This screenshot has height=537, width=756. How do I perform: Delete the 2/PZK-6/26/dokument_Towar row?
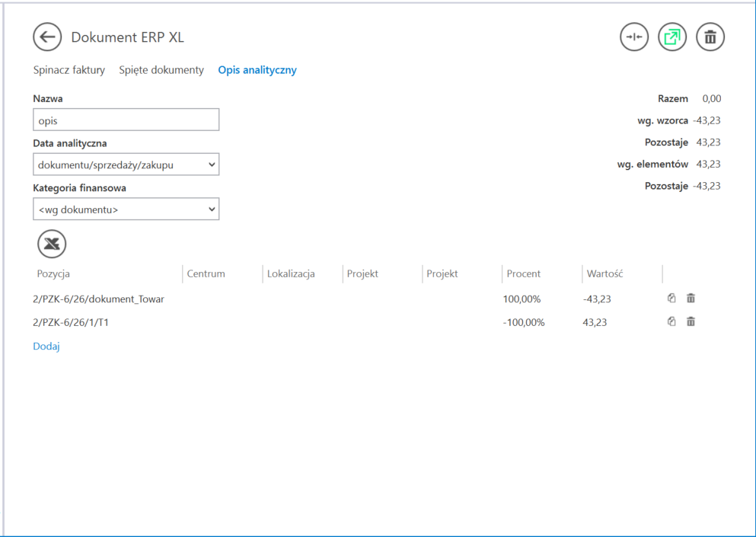[x=691, y=299]
